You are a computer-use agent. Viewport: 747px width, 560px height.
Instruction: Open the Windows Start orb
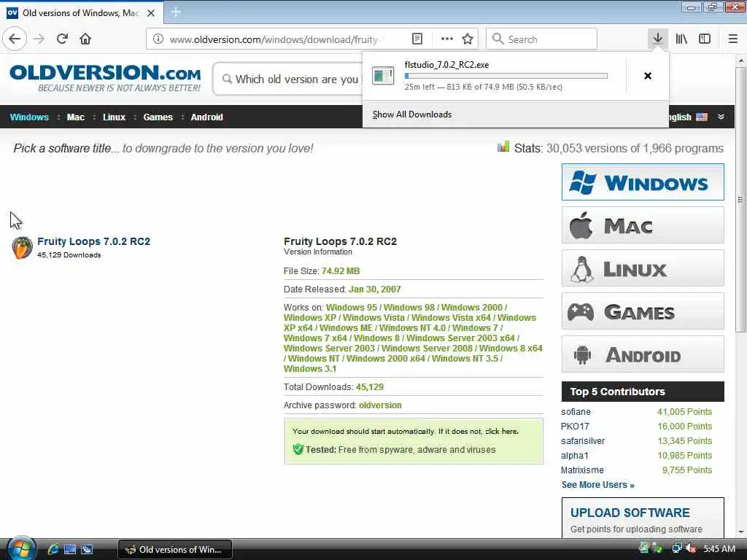(20, 548)
